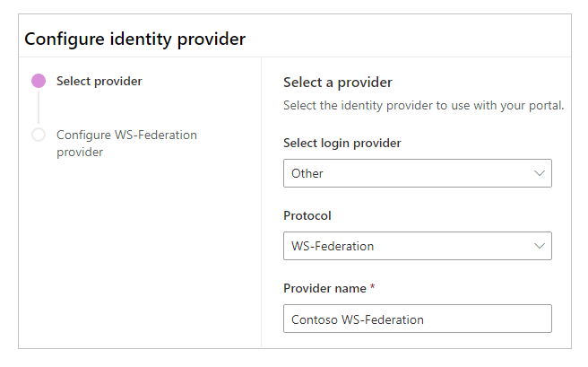
Task: Click the Select a provider heading
Action: coord(337,83)
